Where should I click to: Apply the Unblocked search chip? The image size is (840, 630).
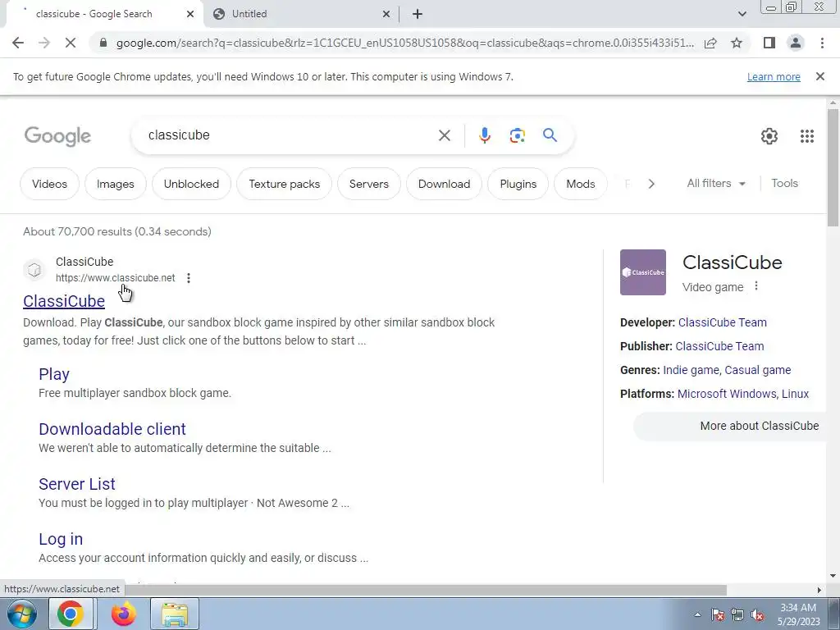click(x=191, y=184)
